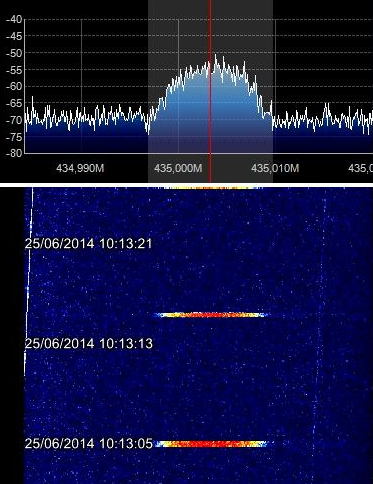Click the -80 dB scale label

pos(14,153)
